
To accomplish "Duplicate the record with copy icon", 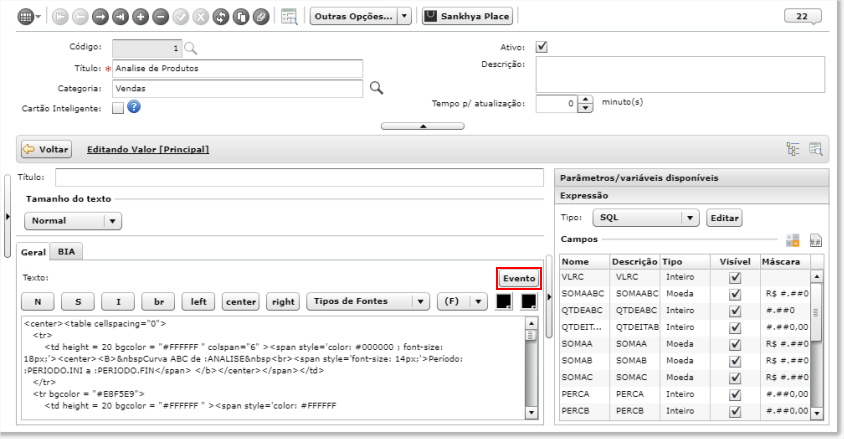I will tap(241, 17).
